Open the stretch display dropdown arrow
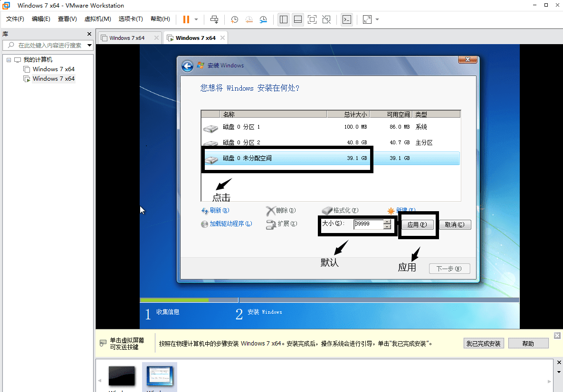 pyautogui.click(x=377, y=19)
